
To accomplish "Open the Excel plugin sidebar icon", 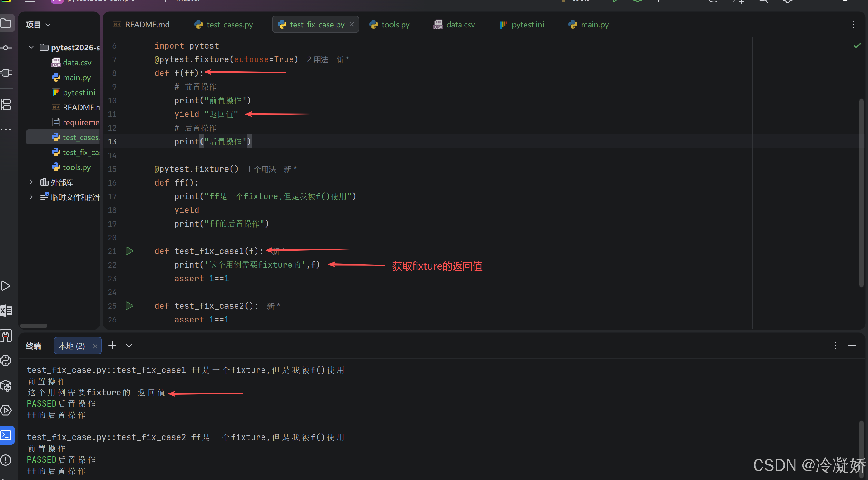I will 6,311.
